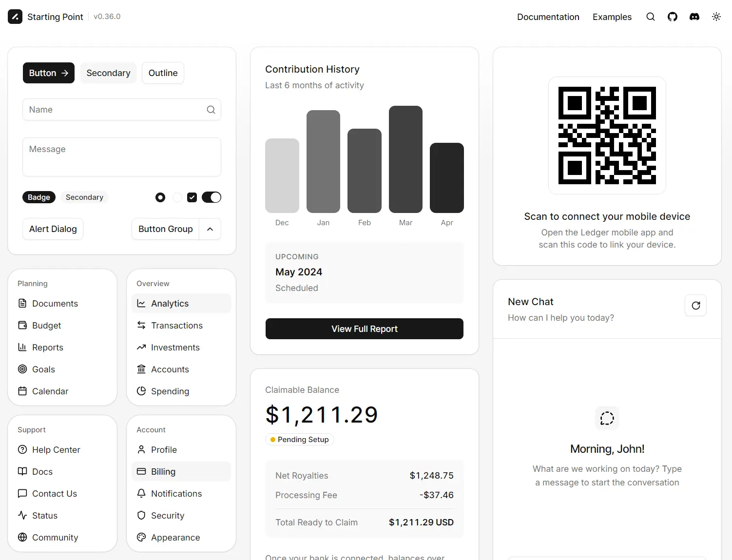Click the Starting Point brand name
Viewport: 732px width, 560px height.
pos(55,17)
